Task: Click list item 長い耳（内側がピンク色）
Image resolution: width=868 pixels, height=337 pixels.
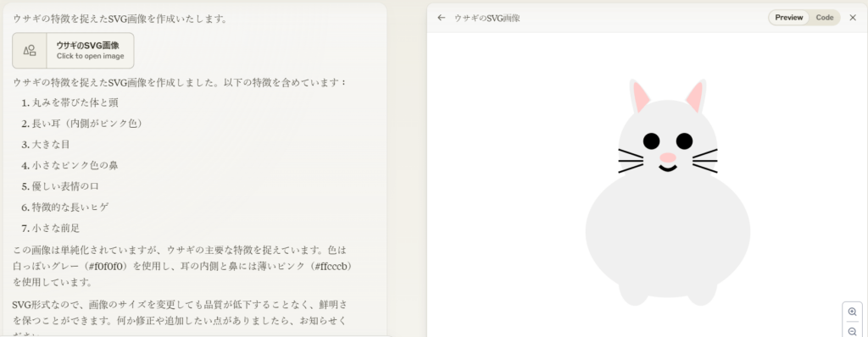Action: 87,124
